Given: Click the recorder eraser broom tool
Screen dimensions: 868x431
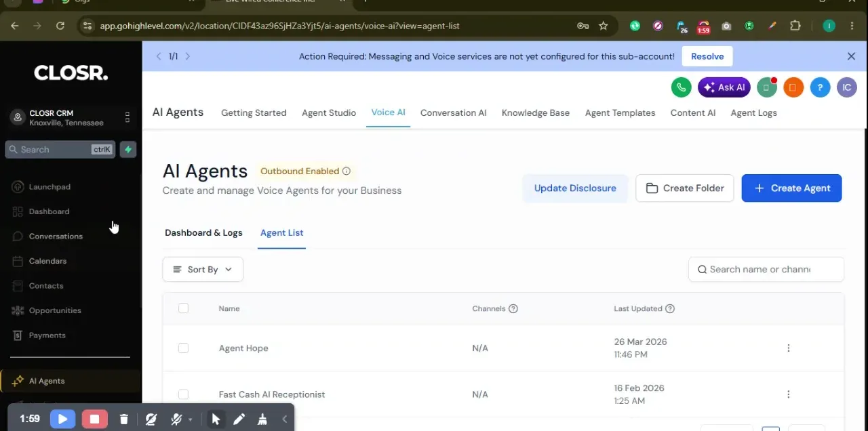Looking at the screenshot, I should coord(262,419).
